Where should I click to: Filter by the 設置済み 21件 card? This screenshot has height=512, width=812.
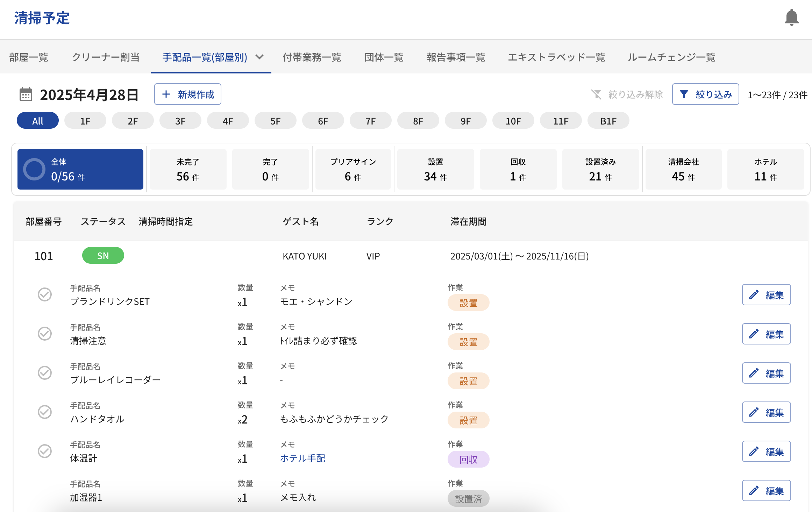(x=600, y=169)
